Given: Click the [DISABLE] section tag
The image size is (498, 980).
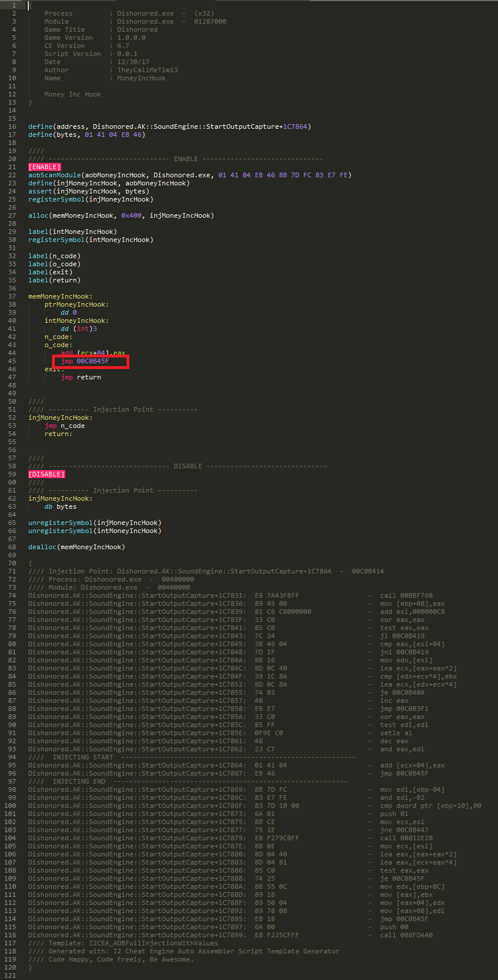Looking at the screenshot, I should coord(47,474).
